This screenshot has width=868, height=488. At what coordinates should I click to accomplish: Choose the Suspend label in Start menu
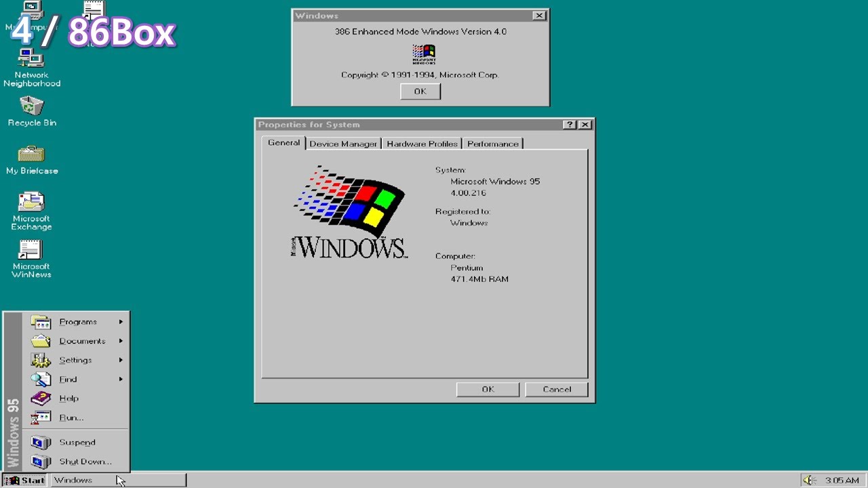77,443
